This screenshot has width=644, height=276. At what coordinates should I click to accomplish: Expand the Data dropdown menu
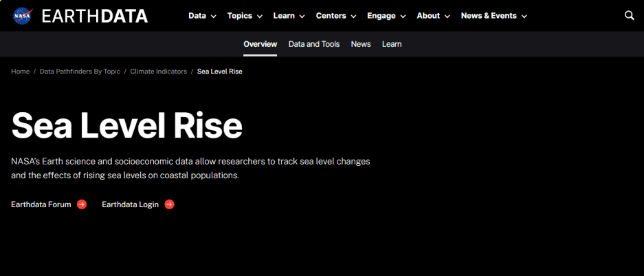point(202,16)
